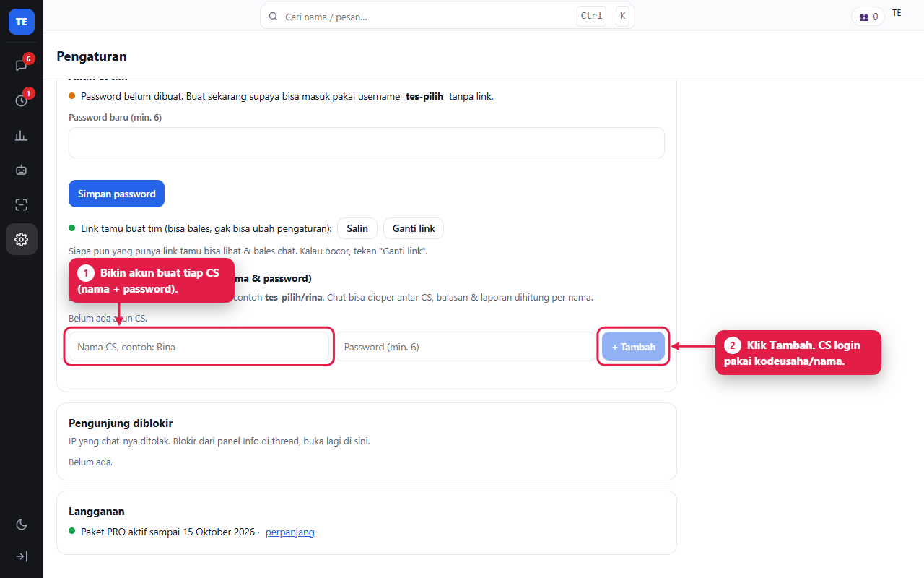Click the Salin button for guest link
This screenshot has width=924, height=578.
(357, 228)
